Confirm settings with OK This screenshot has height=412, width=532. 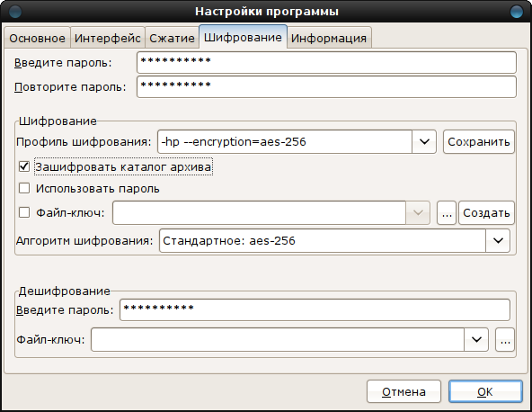pyautogui.click(x=485, y=391)
